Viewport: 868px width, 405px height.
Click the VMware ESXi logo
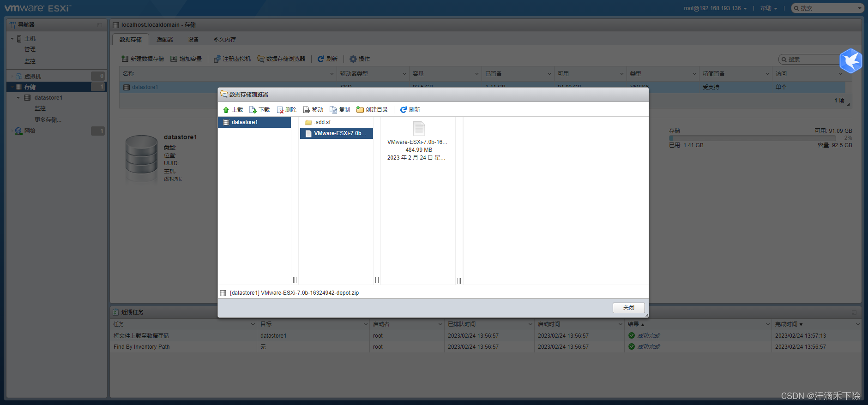click(37, 8)
